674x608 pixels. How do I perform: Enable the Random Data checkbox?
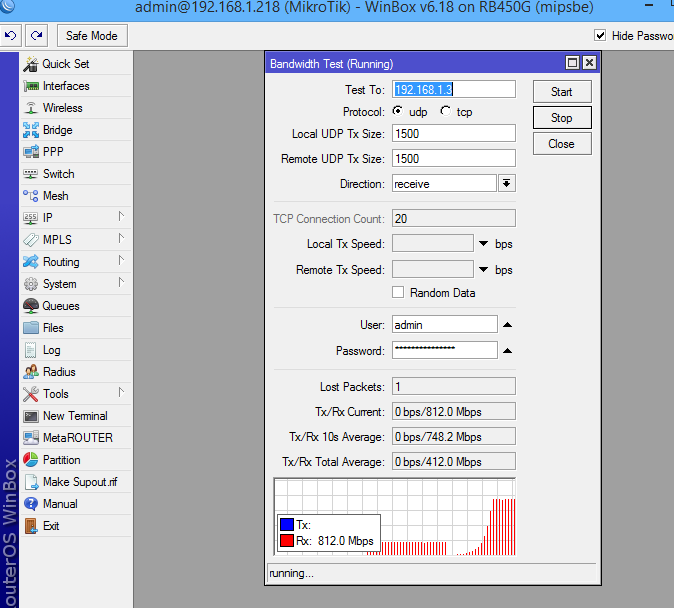(398, 292)
